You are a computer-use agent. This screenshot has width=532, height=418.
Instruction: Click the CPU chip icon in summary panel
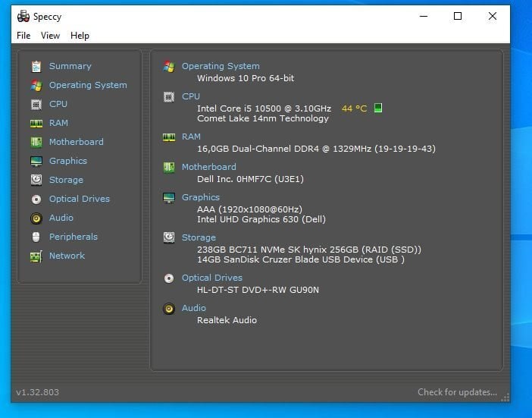coord(169,97)
